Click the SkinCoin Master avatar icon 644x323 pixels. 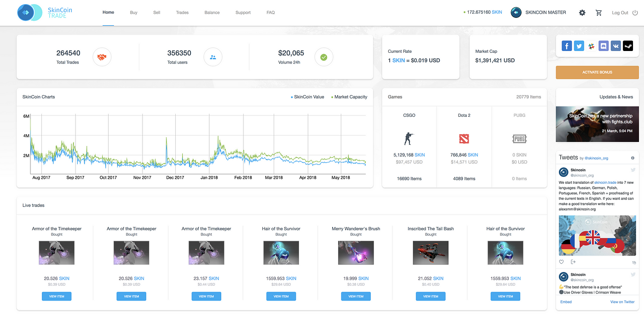click(x=516, y=13)
